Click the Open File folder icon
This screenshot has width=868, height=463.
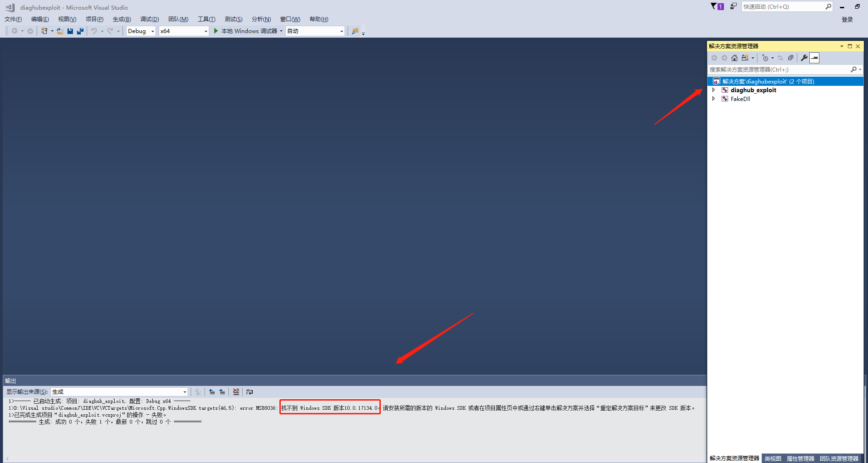tap(60, 31)
